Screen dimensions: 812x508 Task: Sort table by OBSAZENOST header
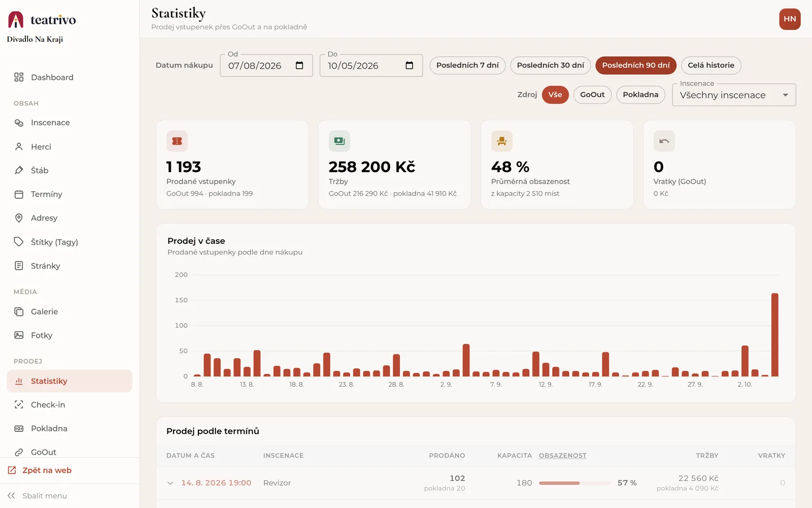562,456
